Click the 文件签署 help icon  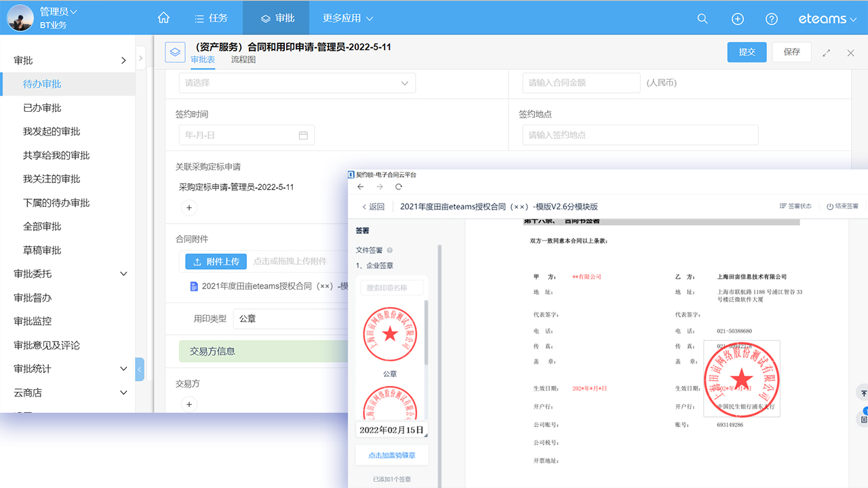(390, 250)
